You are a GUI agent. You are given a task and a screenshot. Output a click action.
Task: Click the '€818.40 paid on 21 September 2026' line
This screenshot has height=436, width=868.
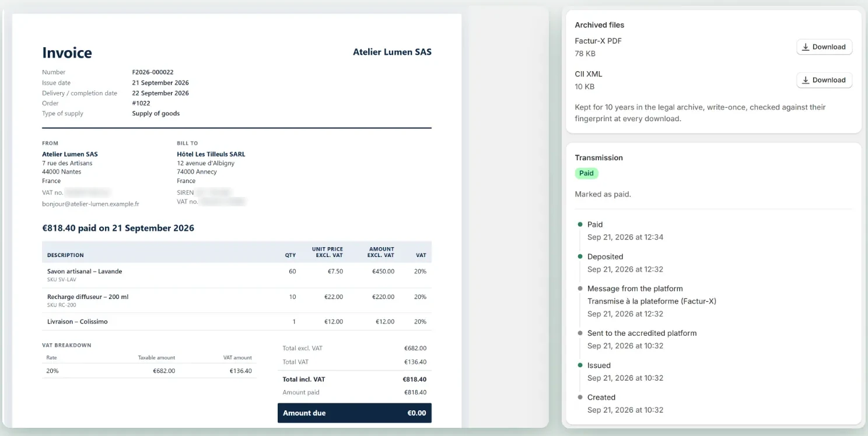[118, 228]
